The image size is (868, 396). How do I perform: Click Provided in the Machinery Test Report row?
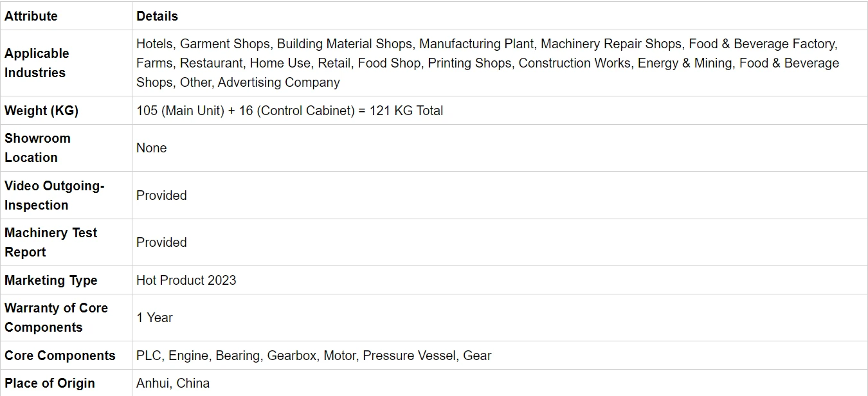[x=161, y=242]
